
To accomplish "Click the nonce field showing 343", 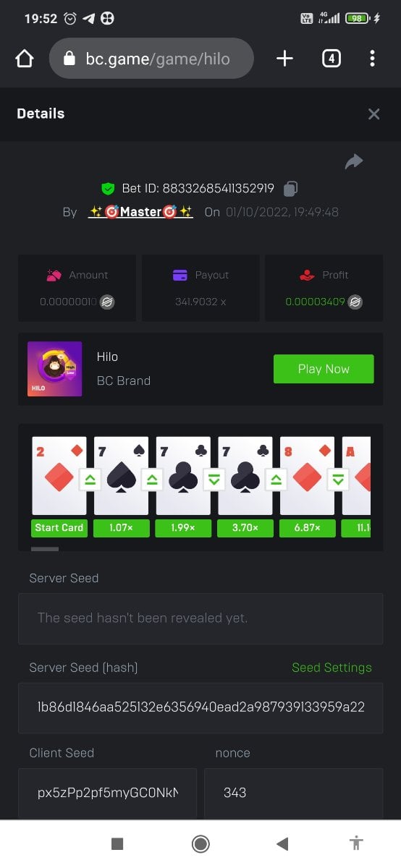I will (x=294, y=793).
